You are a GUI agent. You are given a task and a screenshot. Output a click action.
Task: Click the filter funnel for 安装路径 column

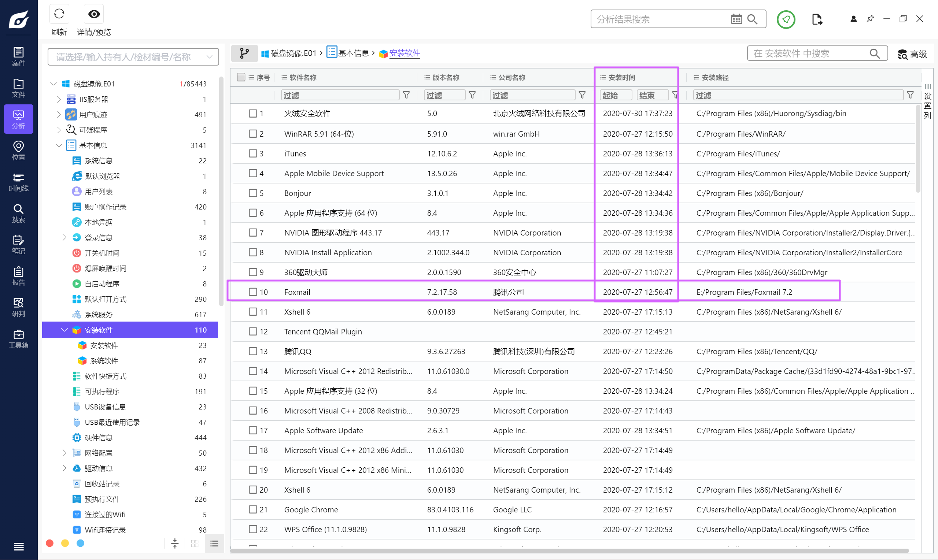click(910, 95)
